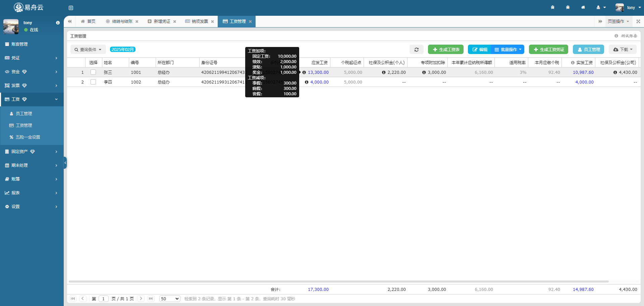Click 员工管理 toolbar button

[x=589, y=49]
